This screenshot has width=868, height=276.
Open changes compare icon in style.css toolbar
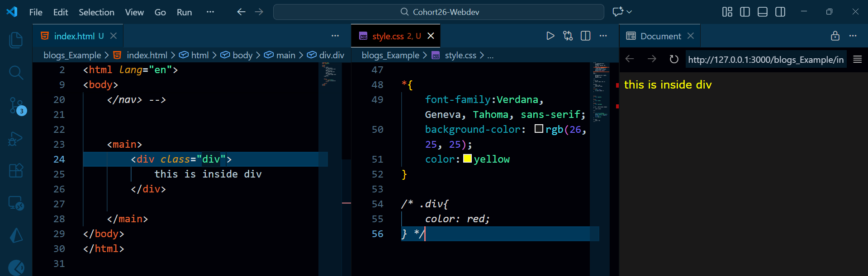568,36
